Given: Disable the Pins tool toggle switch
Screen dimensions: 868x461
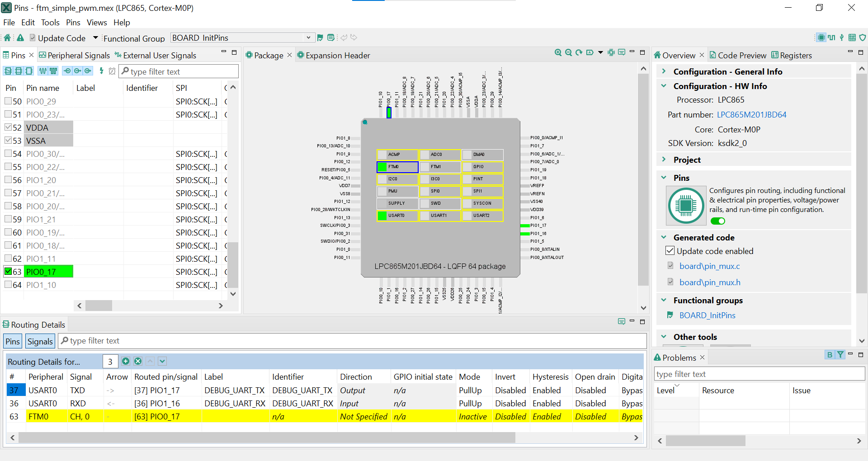Looking at the screenshot, I should pyautogui.click(x=717, y=221).
